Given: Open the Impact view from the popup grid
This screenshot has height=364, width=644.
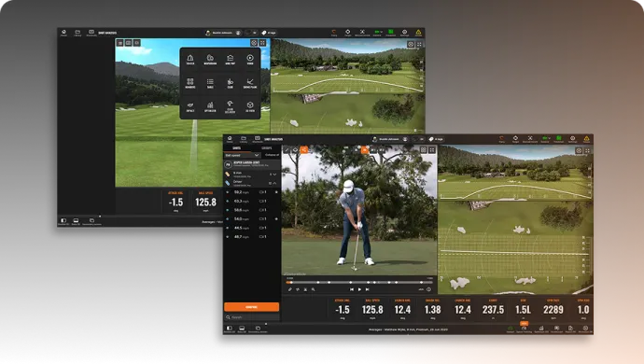Looking at the screenshot, I should 190,106.
